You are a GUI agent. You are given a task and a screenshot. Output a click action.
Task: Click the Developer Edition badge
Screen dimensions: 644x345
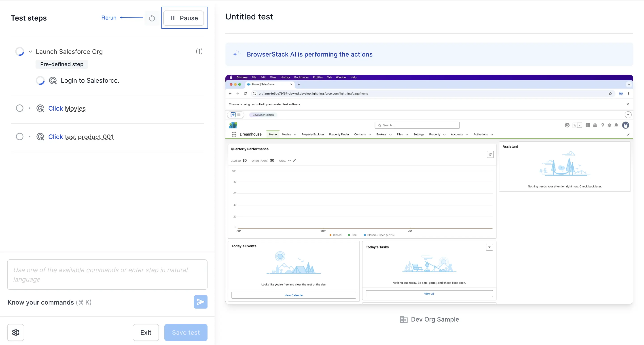pos(263,115)
